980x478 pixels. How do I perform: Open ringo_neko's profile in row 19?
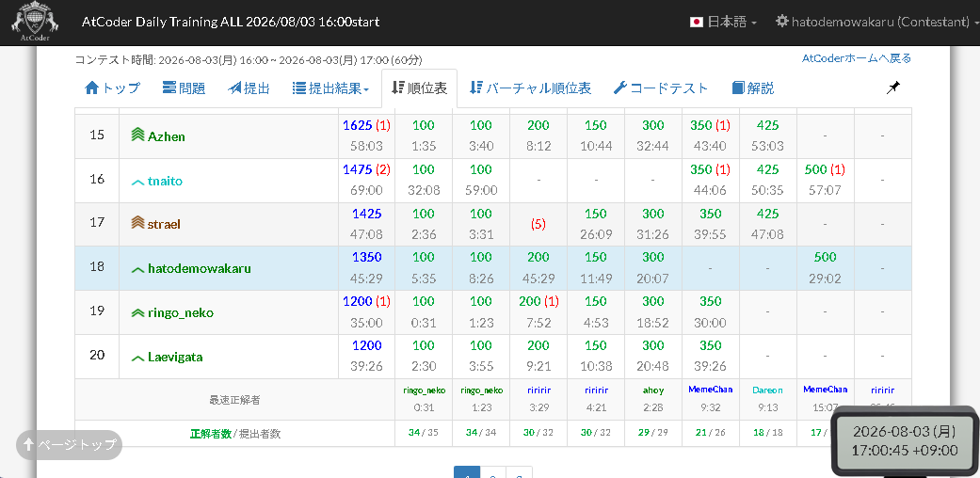click(181, 312)
